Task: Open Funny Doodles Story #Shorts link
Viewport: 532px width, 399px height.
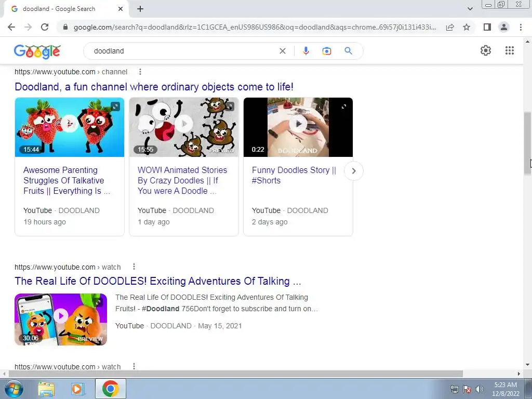Action: pos(294,175)
